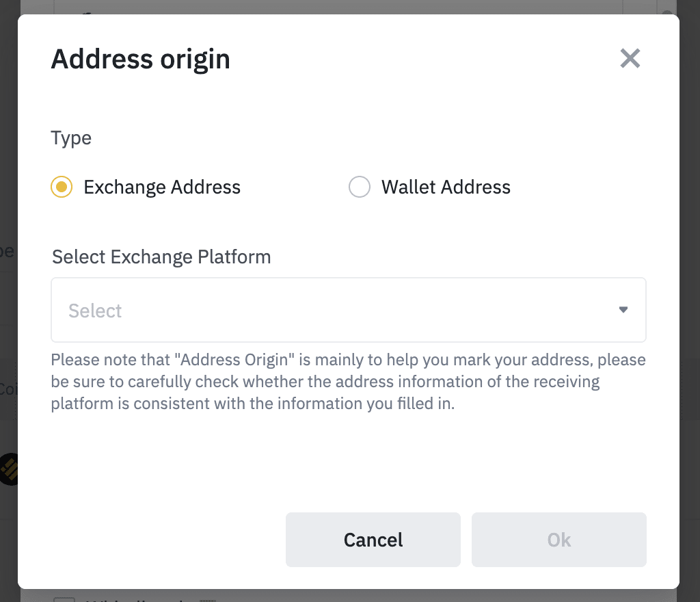Close the Address origin dialog

(x=630, y=59)
